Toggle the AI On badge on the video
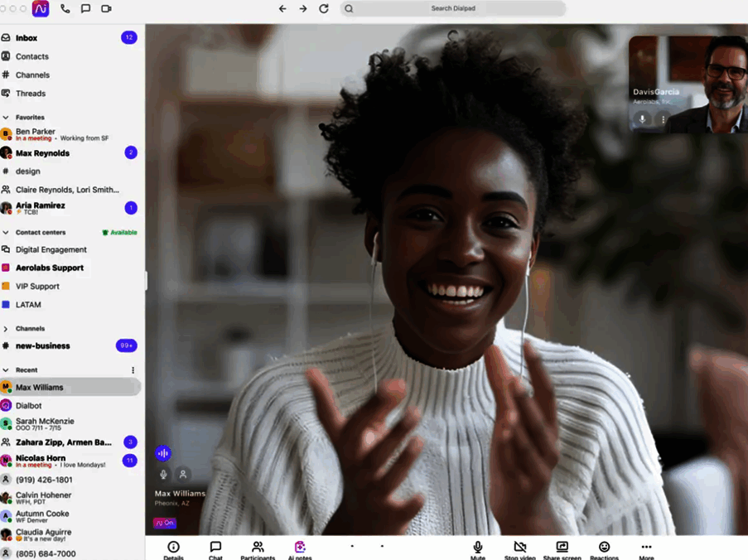 (x=164, y=523)
